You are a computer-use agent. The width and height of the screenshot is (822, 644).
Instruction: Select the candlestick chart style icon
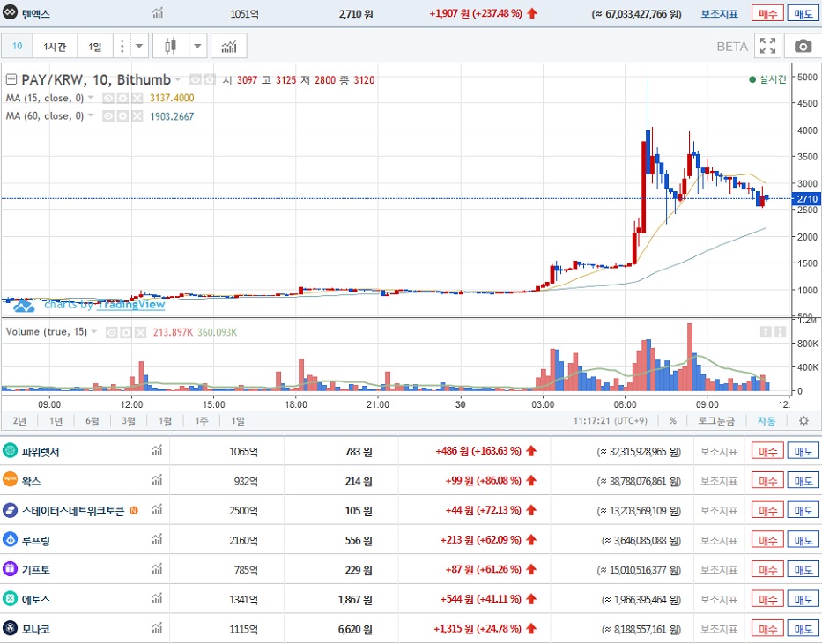tap(170, 46)
